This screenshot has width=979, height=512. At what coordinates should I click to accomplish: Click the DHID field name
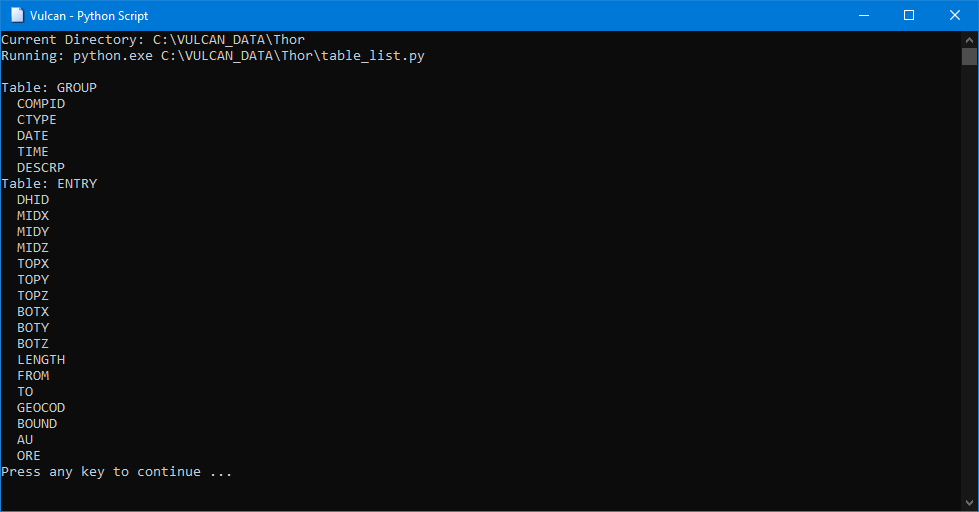pos(33,200)
